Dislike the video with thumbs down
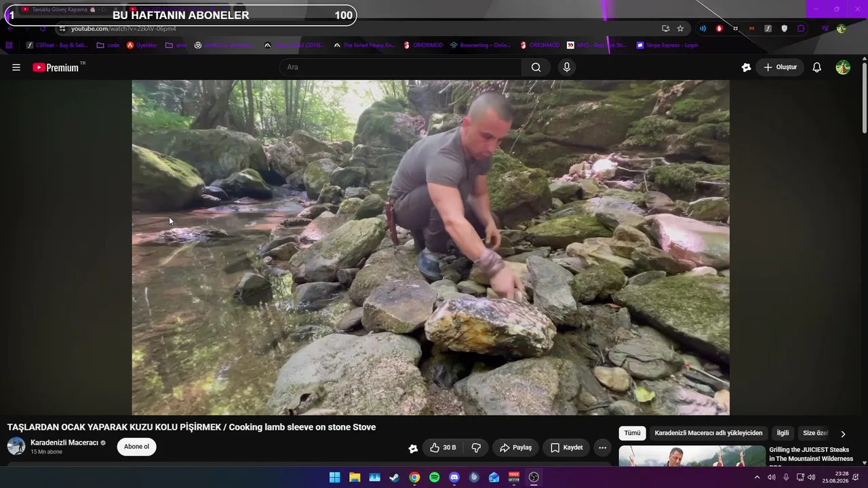The height and width of the screenshot is (488, 868). pyautogui.click(x=476, y=447)
